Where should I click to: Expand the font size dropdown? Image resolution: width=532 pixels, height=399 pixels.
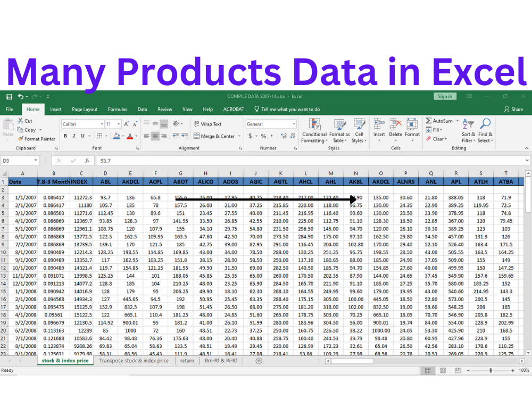pos(119,124)
